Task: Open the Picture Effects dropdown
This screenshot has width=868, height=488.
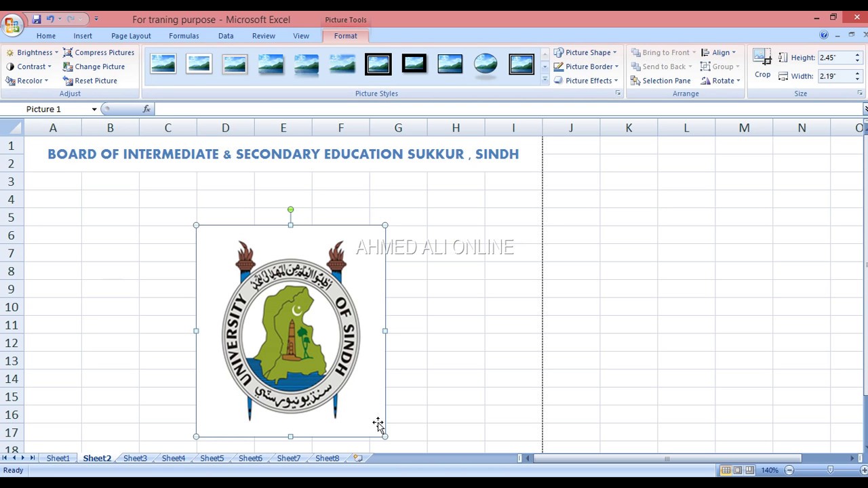Action: 587,81
